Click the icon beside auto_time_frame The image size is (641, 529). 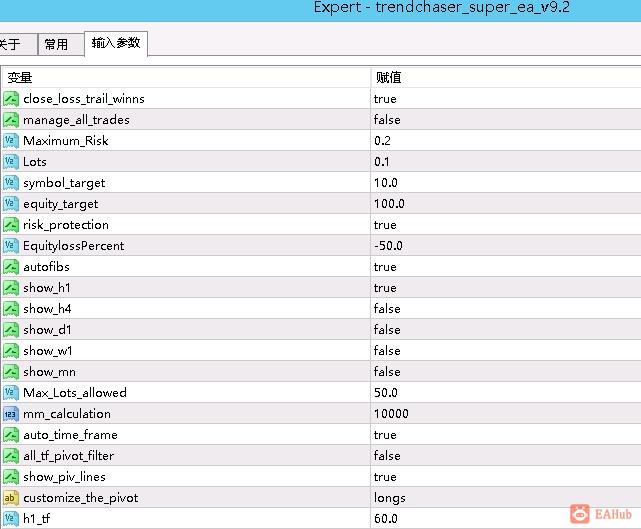point(11,435)
